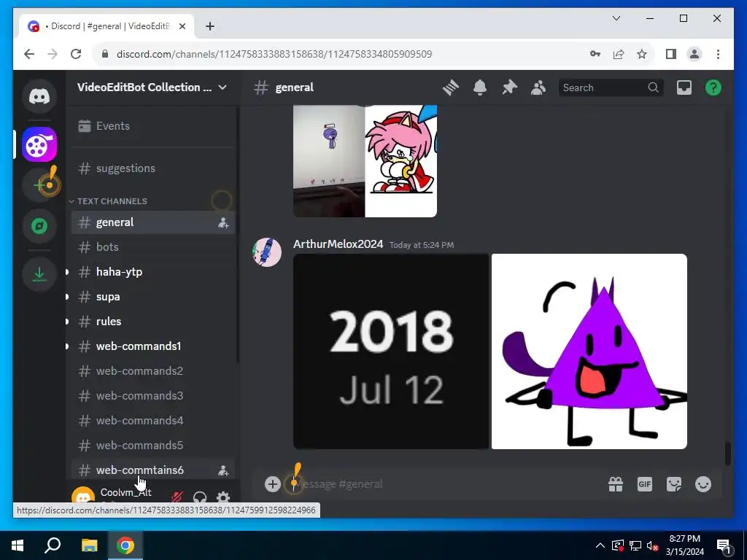
Task: Select the general channel
Action: [x=152, y=222]
